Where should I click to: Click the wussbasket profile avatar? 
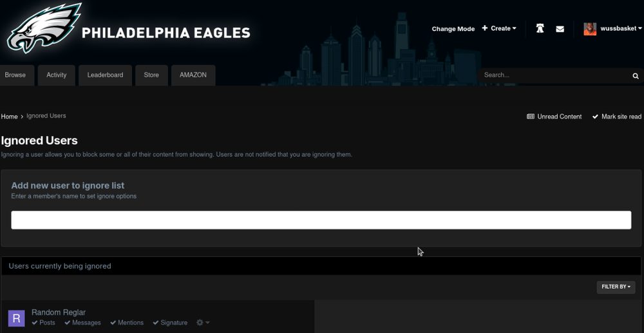589,29
